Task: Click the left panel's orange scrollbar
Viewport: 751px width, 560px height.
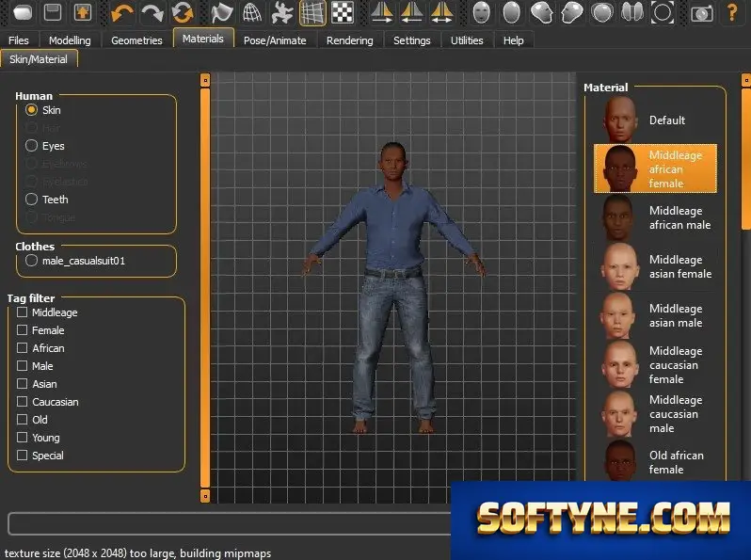Action: [x=205, y=287]
